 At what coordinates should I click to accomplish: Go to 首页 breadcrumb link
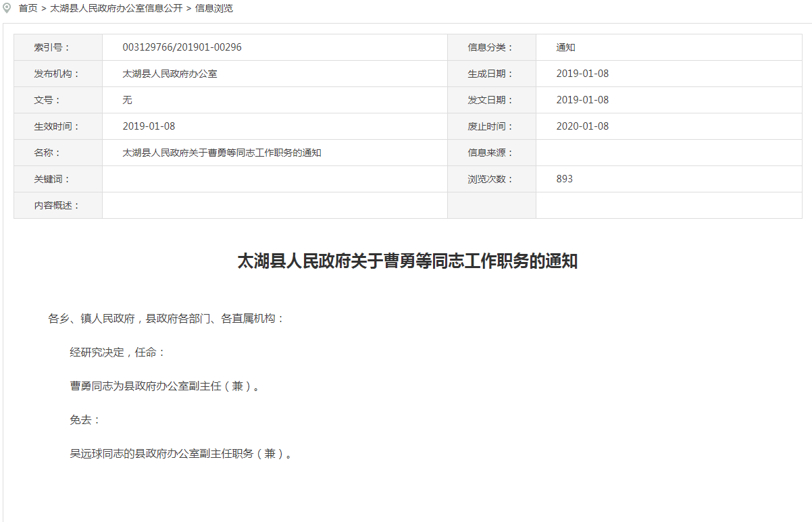28,8
